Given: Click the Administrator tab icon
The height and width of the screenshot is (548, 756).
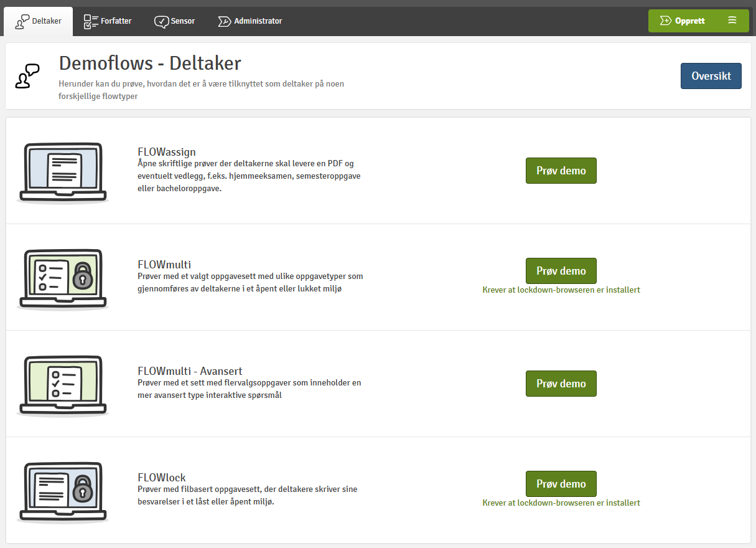Looking at the screenshot, I should coord(224,21).
